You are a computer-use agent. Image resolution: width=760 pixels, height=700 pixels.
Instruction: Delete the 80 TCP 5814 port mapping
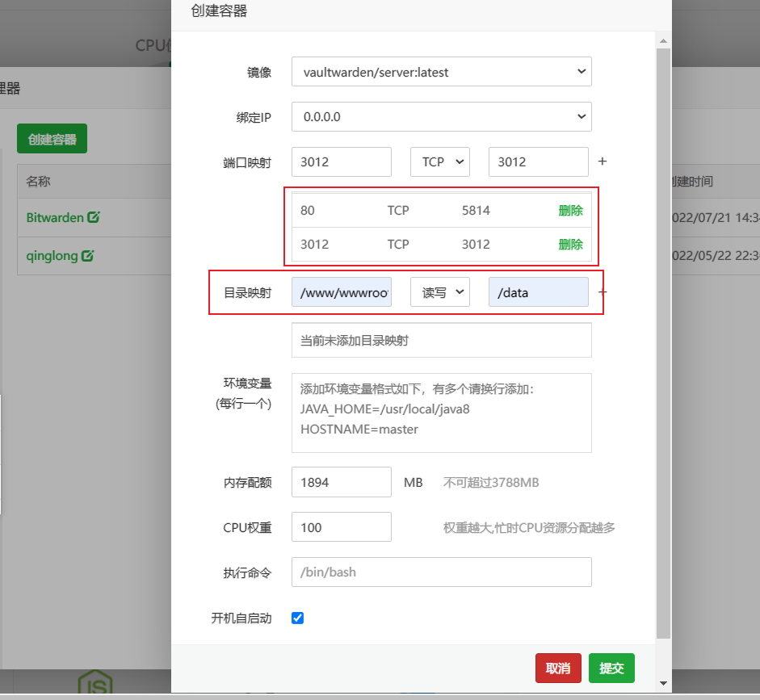tap(570, 210)
